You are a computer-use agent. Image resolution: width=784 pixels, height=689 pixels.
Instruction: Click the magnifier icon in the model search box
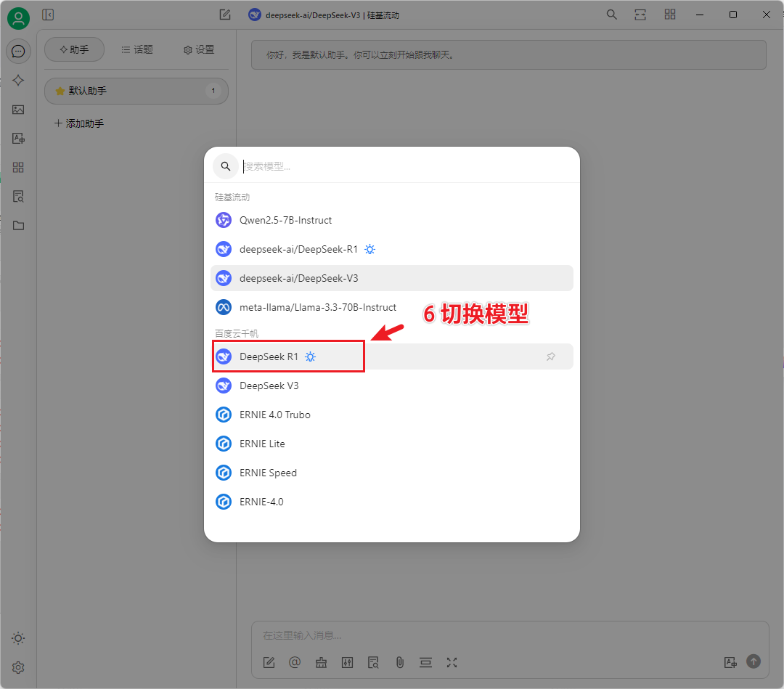[x=226, y=166]
